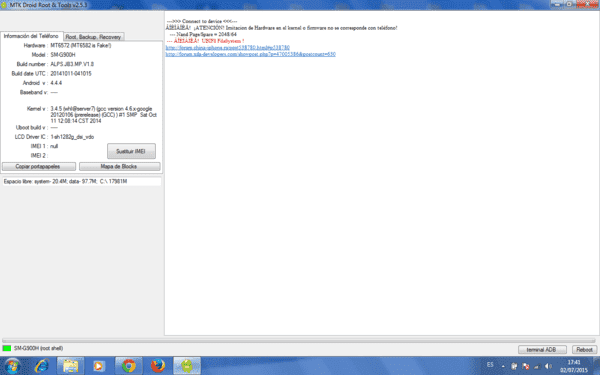Click the Reboot button

[584, 349]
